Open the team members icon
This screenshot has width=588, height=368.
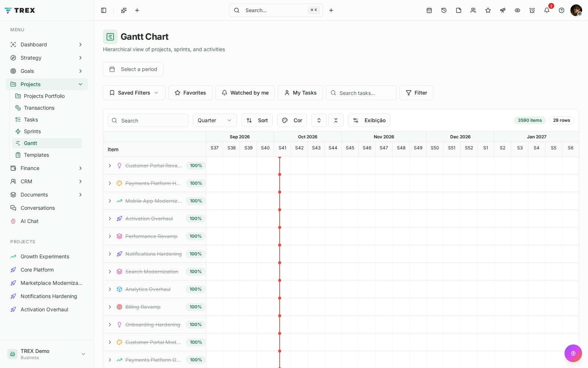click(x=473, y=10)
